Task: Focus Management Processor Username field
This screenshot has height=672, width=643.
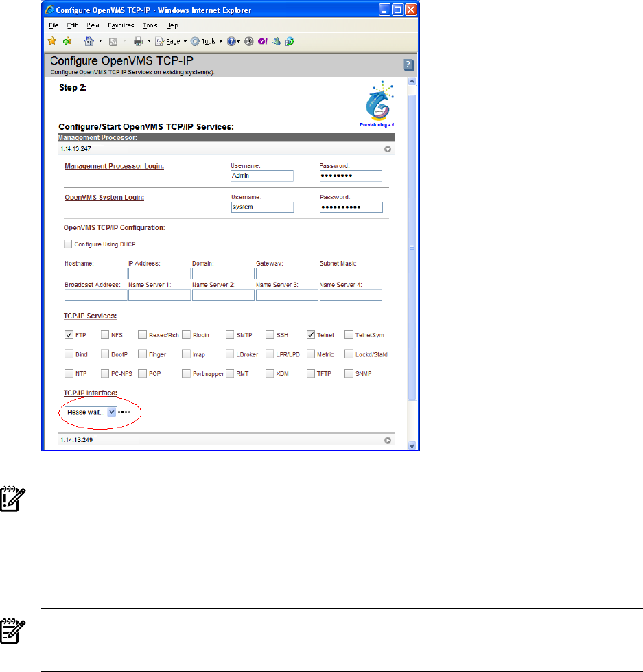Action: click(x=262, y=176)
